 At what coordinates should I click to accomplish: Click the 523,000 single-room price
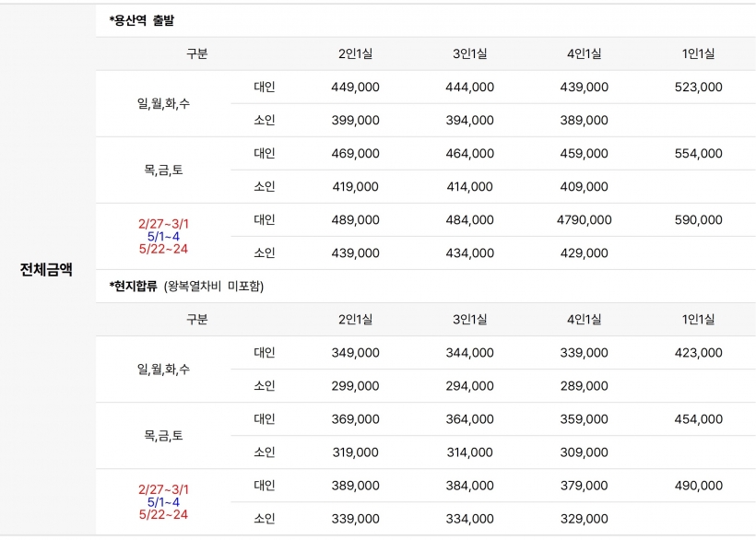tap(698, 88)
